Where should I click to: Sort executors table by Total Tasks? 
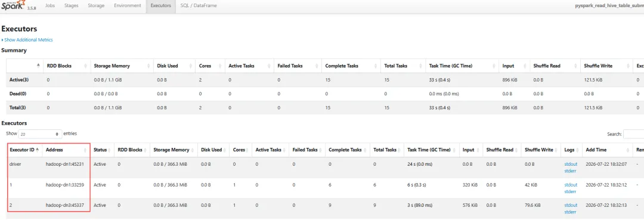pyautogui.click(x=388, y=150)
